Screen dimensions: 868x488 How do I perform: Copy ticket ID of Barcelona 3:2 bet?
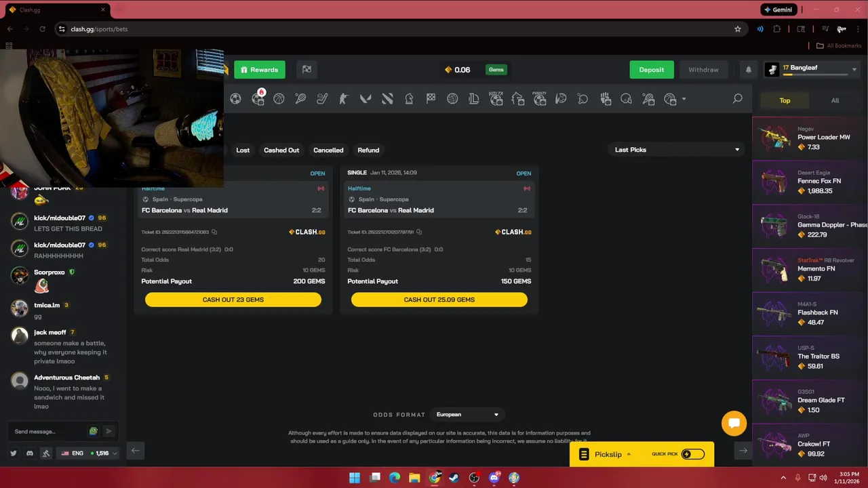[419, 232]
